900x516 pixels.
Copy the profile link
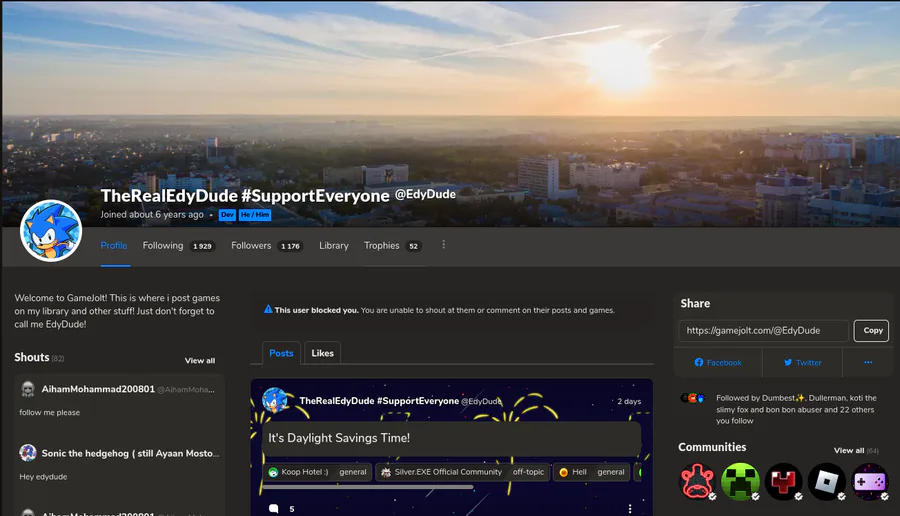click(x=871, y=331)
